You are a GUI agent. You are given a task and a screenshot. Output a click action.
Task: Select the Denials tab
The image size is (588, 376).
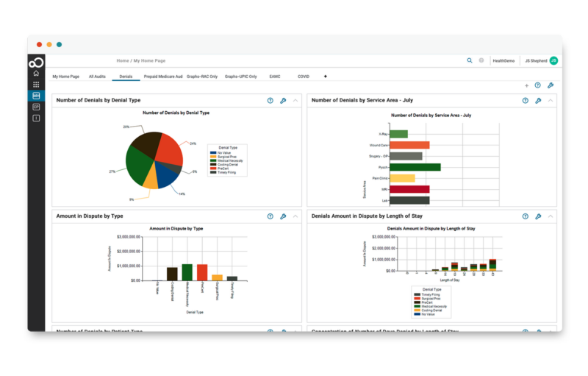(x=126, y=77)
